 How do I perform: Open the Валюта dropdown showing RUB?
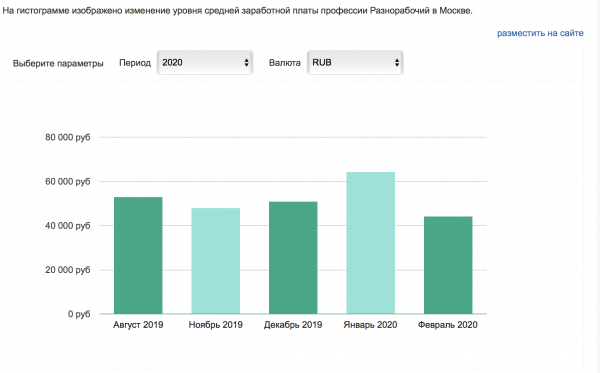[355, 63]
